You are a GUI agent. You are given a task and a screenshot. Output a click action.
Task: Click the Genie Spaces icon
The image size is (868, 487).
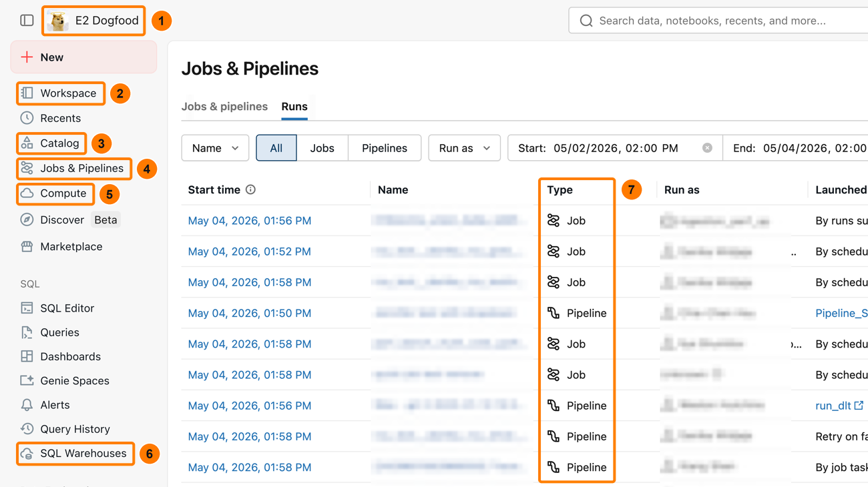[27, 381]
